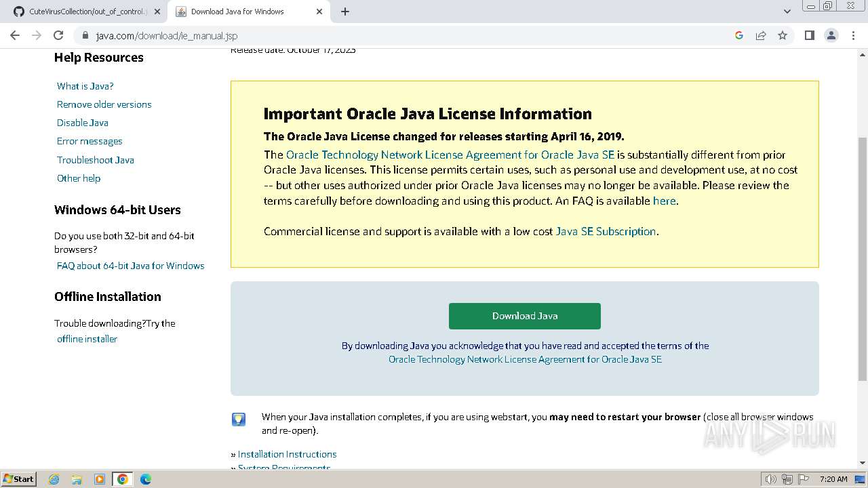Close the Download Java tab
The height and width of the screenshot is (488, 868).
[319, 12]
